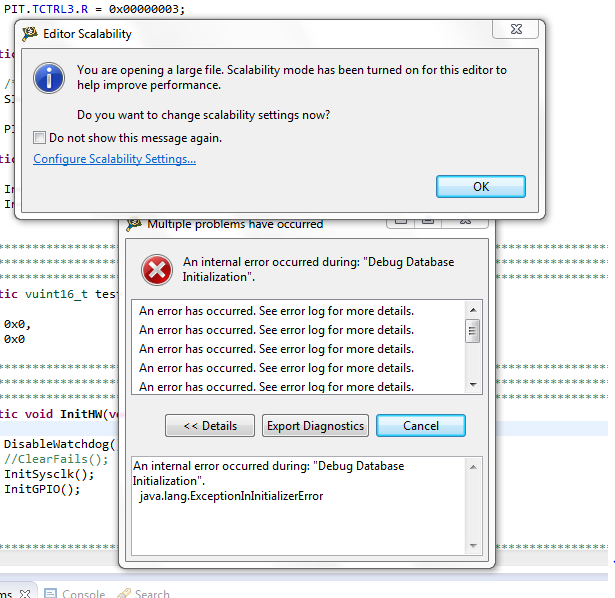The width and height of the screenshot is (615, 598).
Task: Open Configure Scalability Settings link
Action: [115, 159]
